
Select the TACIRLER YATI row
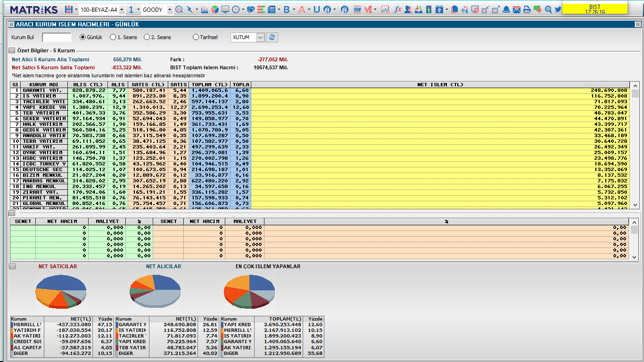coord(320,101)
